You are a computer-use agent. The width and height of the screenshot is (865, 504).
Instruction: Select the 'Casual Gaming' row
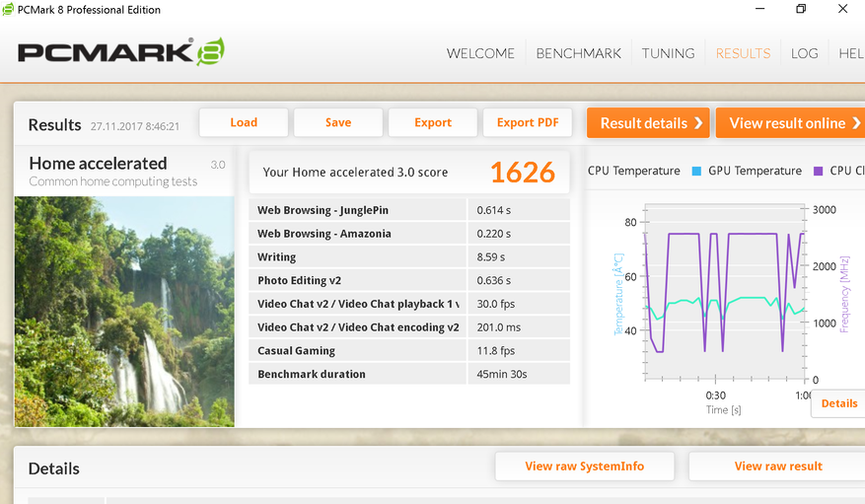click(409, 351)
